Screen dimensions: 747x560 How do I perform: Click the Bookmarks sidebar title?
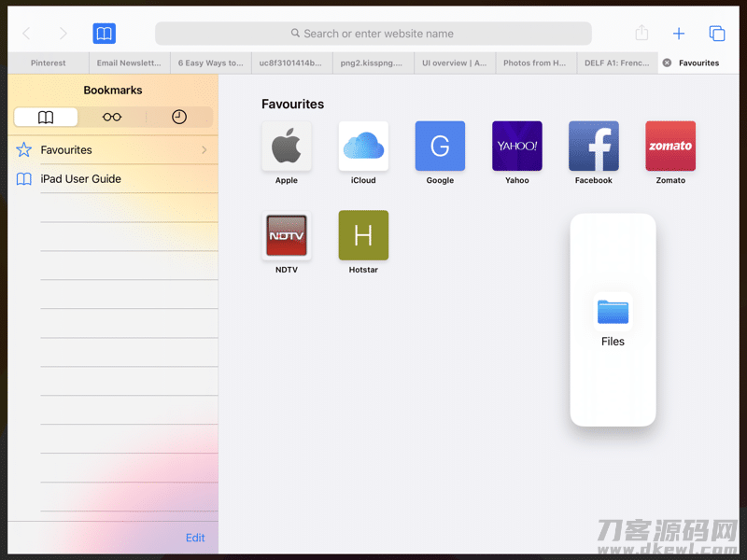point(113,90)
